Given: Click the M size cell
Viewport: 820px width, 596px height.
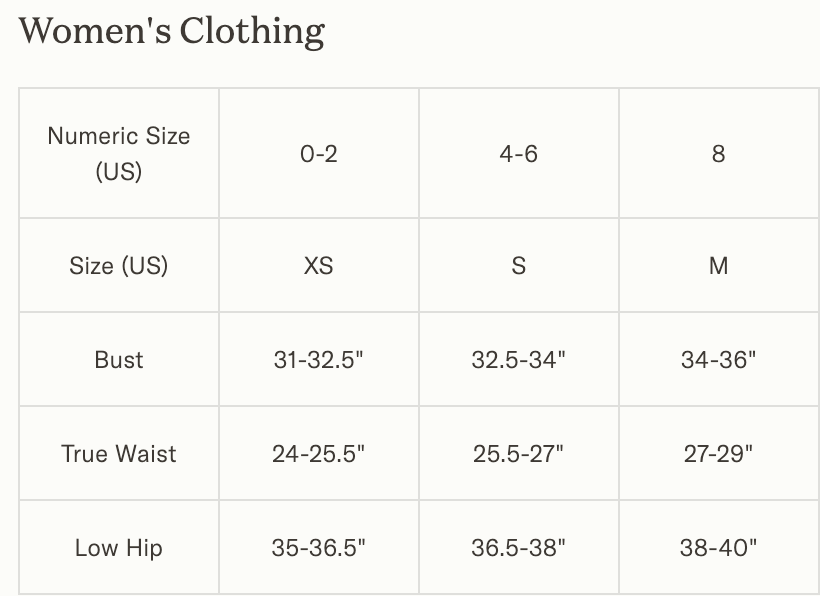Looking at the screenshot, I should (x=718, y=266).
